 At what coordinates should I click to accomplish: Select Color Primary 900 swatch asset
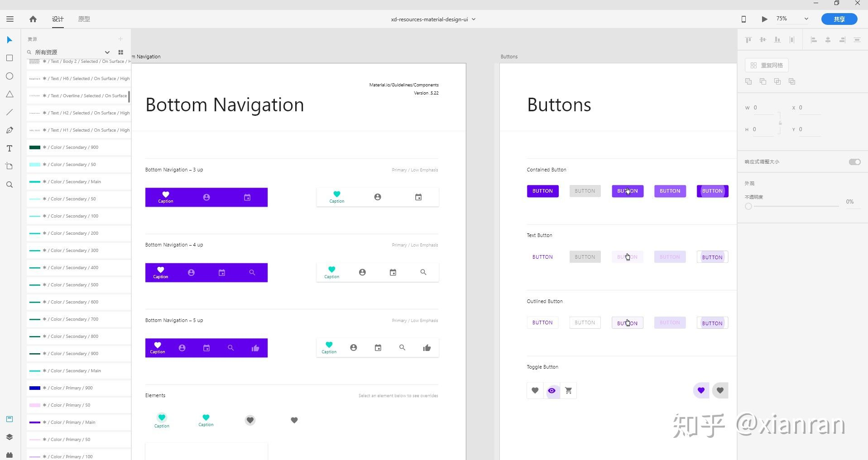78,388
